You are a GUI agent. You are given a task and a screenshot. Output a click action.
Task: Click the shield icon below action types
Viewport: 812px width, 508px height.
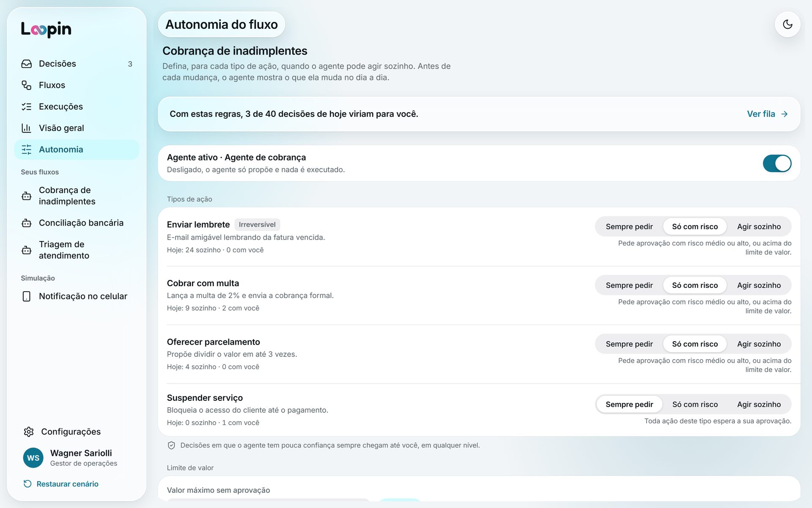pos(171,445)
